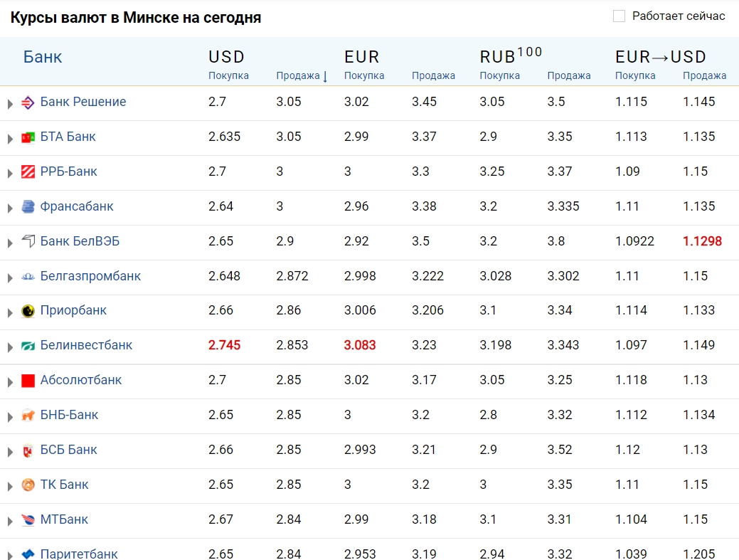Click Белинвестбанк's red USD rate 2.745
The image size is (739, 560).
[224, 346]
